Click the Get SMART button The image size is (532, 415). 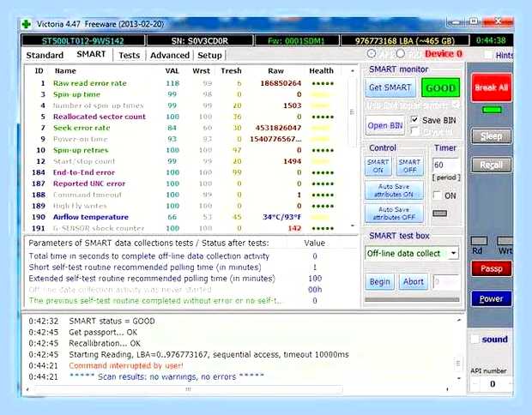pyautogui.click(x=390, y=87)
